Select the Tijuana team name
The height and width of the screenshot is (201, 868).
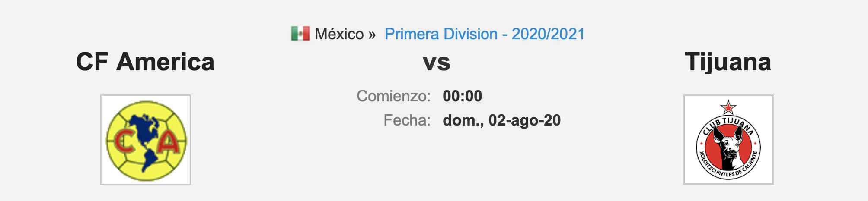click(x=728, y=62)
